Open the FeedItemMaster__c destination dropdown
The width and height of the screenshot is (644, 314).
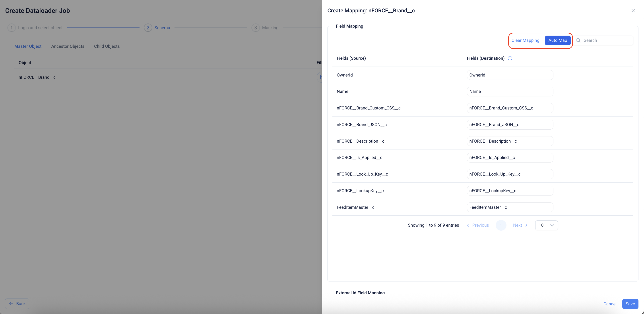click(x=510, y=207)
